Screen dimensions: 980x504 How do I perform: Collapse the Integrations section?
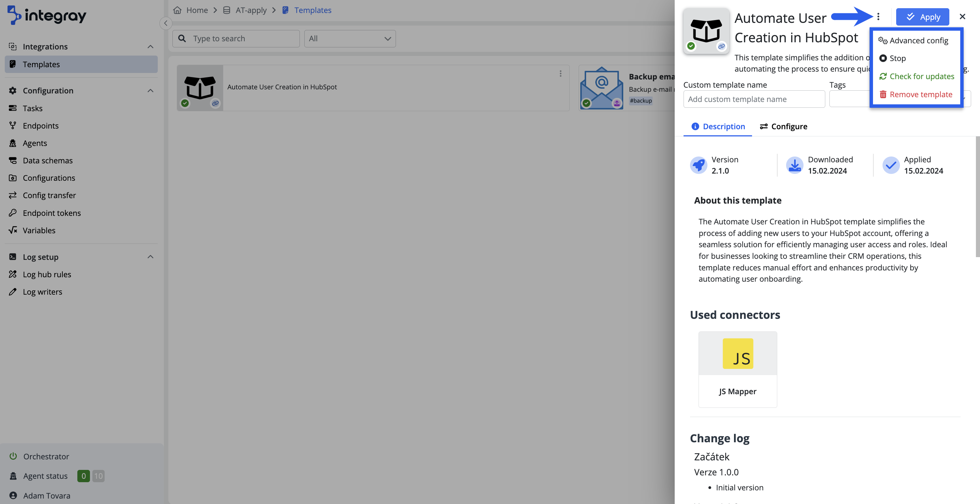click(150, 47)
